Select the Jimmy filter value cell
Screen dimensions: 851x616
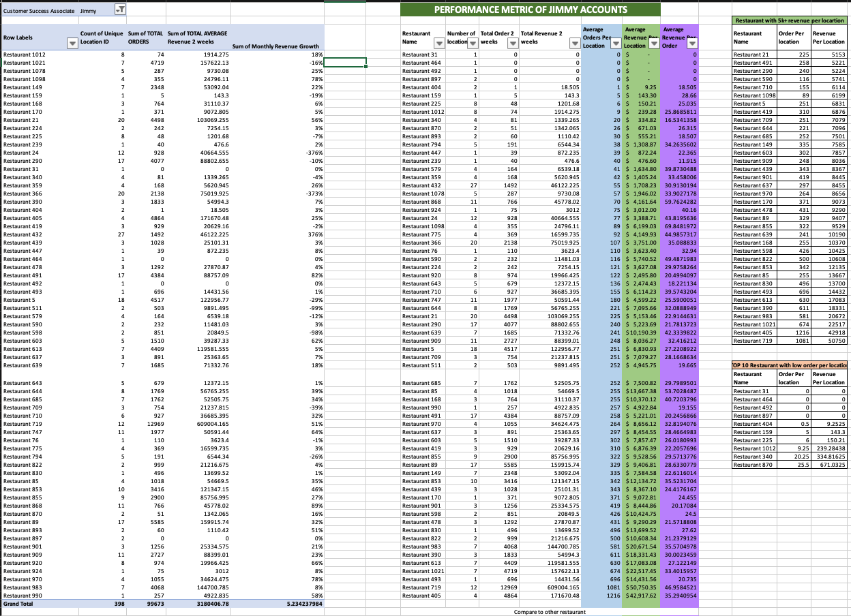pyautogui.click(x=88, y=10)
